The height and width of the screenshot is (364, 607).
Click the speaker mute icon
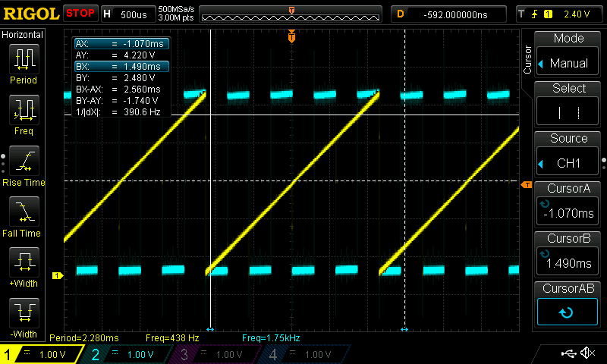pos(587,353)
